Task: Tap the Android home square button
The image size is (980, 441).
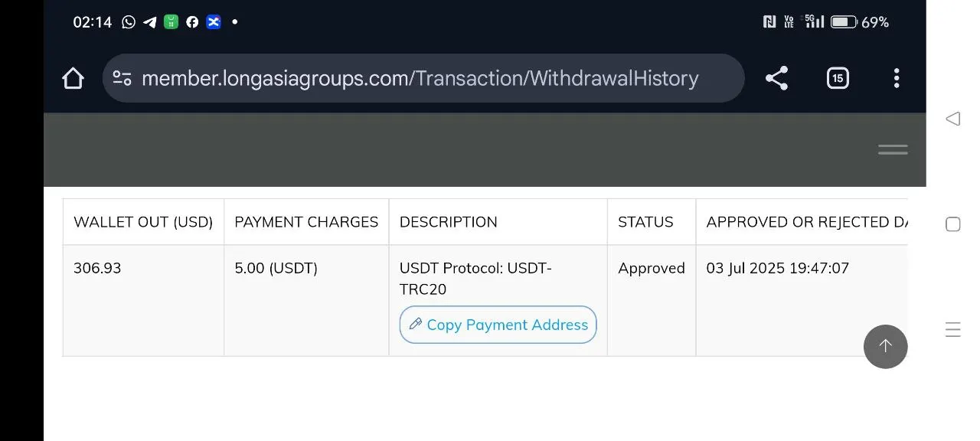Action: point(952,224)
